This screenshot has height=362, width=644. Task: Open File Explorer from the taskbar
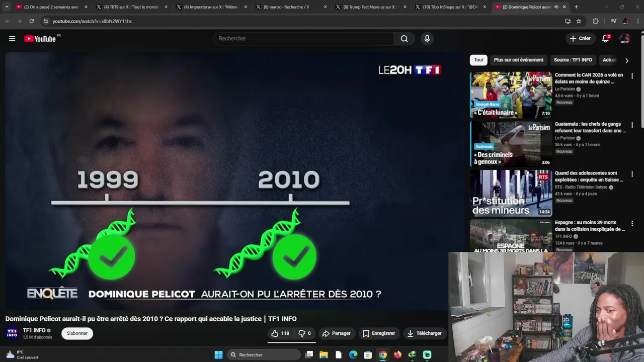(324, 355)
